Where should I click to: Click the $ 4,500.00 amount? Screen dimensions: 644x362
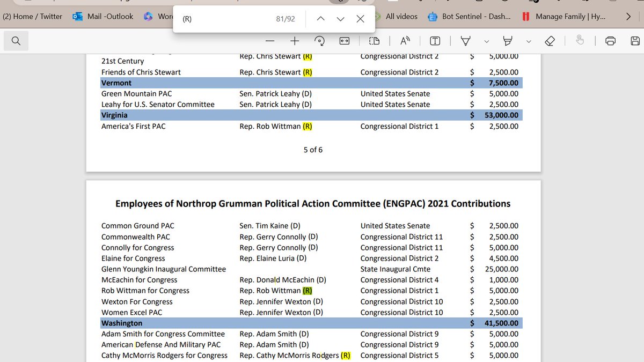coord(494,258)
